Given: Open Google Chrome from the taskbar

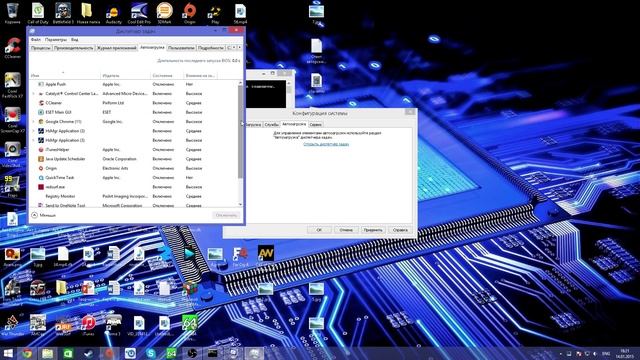Looking at the screenshot, I should coord(27,353).
